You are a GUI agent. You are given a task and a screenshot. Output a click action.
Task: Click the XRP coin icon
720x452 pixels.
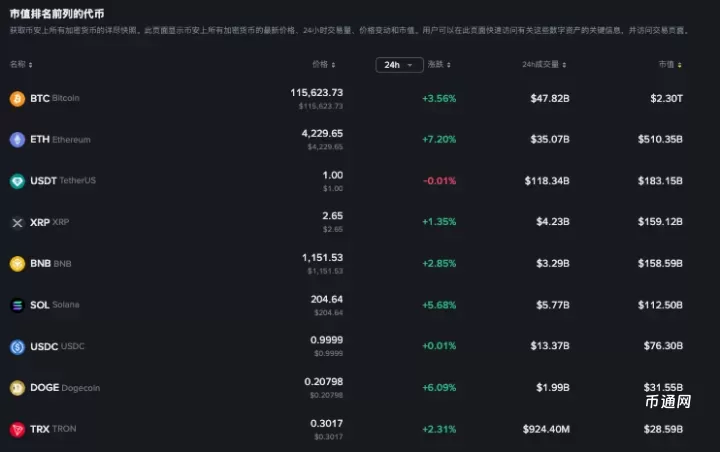click(x=17, y=223)
